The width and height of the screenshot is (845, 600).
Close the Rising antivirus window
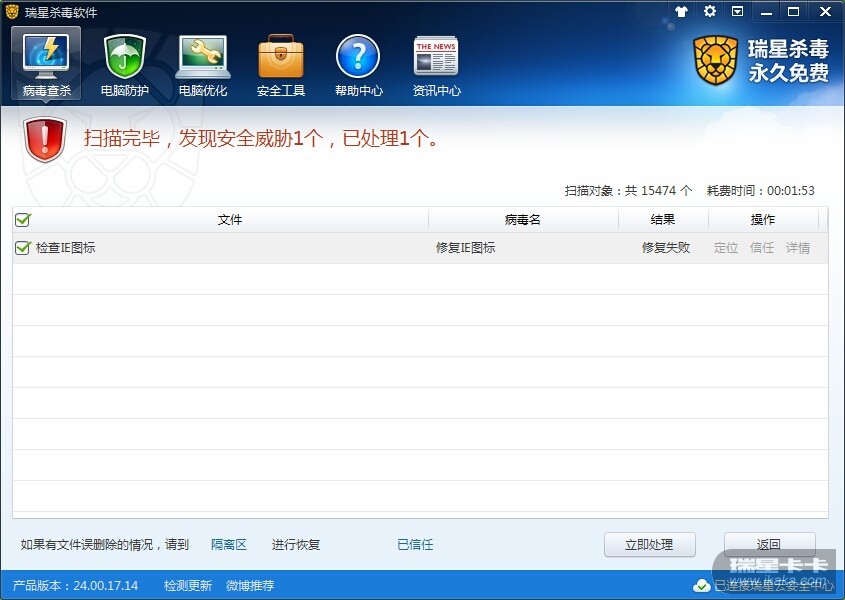point(825,12)
